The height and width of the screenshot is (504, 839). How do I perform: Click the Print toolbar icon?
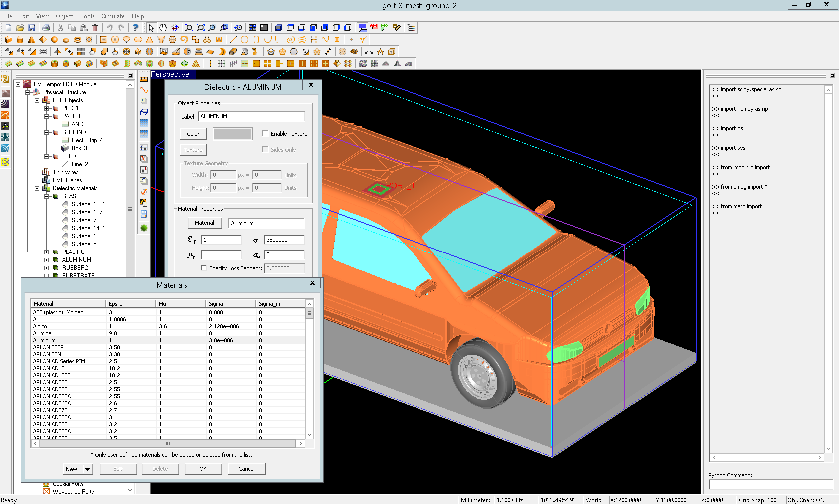pos(46,28)
